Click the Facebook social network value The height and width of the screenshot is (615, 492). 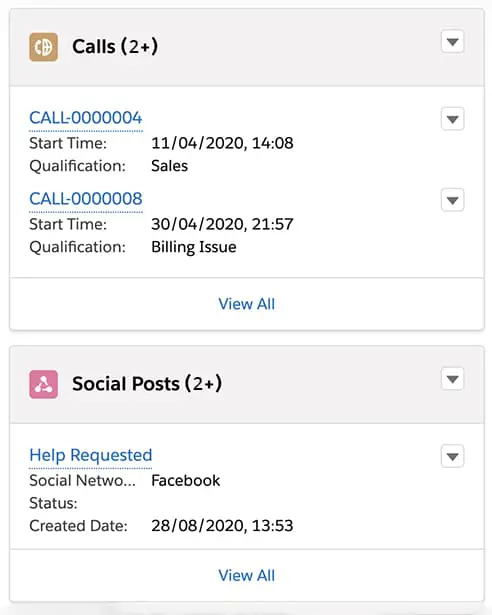186,480
